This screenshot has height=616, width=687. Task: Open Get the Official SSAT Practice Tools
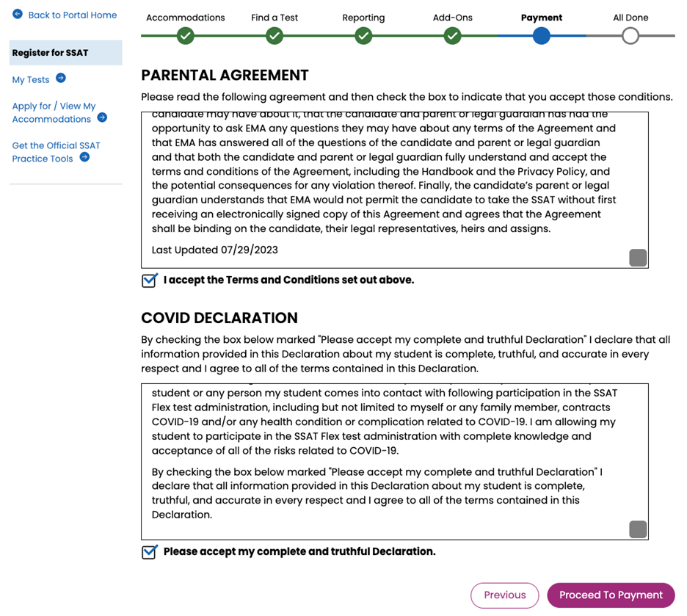tap(56, 152)
